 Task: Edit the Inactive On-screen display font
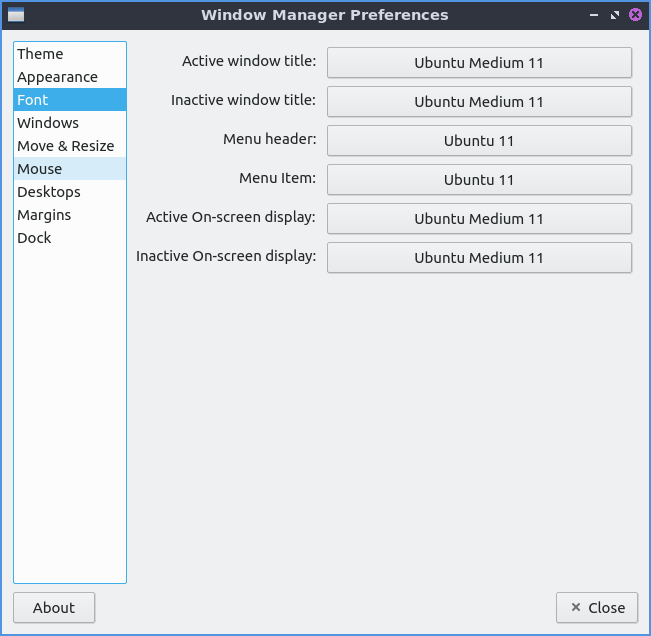pos(479,257)
